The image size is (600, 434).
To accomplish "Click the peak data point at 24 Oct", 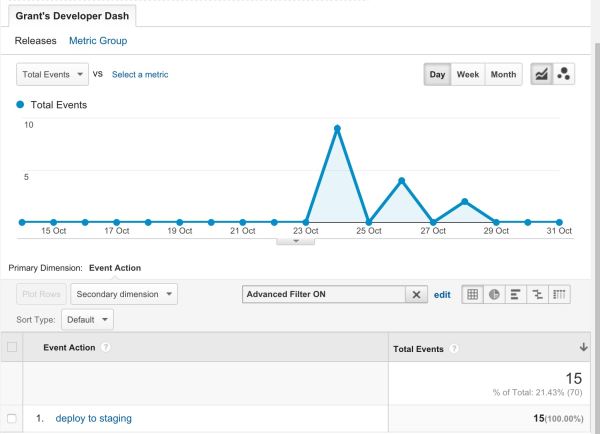I will pos(337,129).
